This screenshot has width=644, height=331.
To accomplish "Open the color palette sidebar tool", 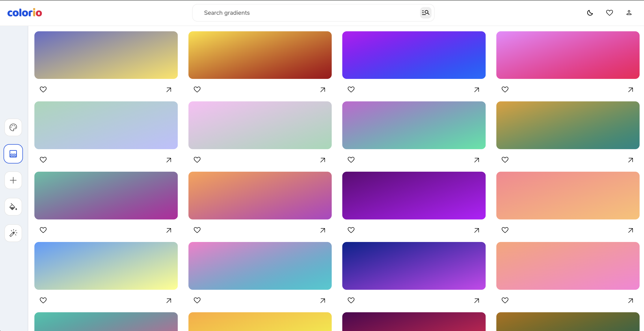I will tap(13, 127).
